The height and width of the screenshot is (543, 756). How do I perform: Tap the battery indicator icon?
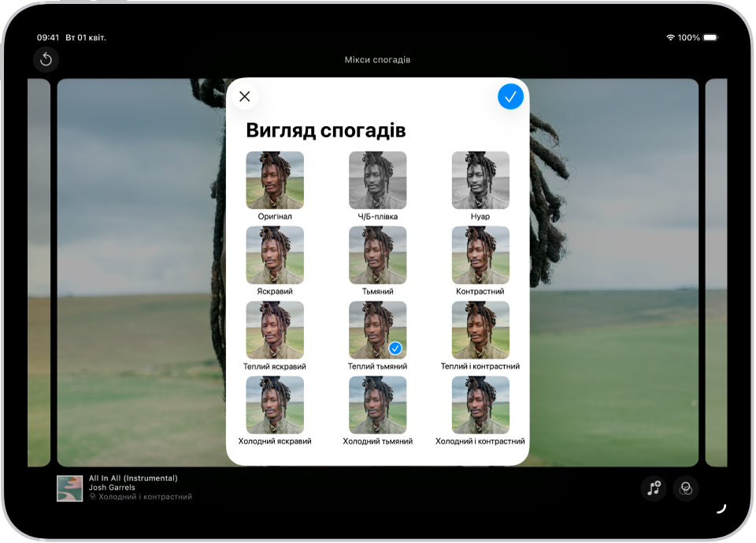(710, 37)
